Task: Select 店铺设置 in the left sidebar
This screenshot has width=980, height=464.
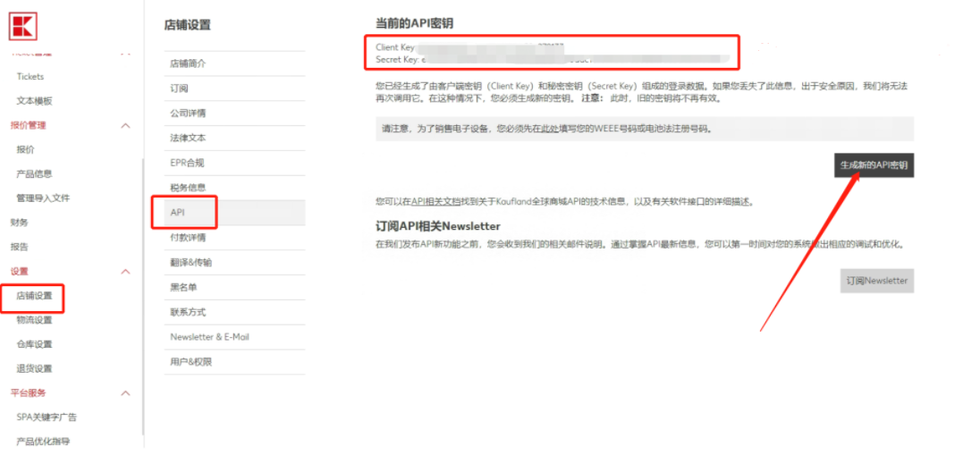Action: coord(34,296)
